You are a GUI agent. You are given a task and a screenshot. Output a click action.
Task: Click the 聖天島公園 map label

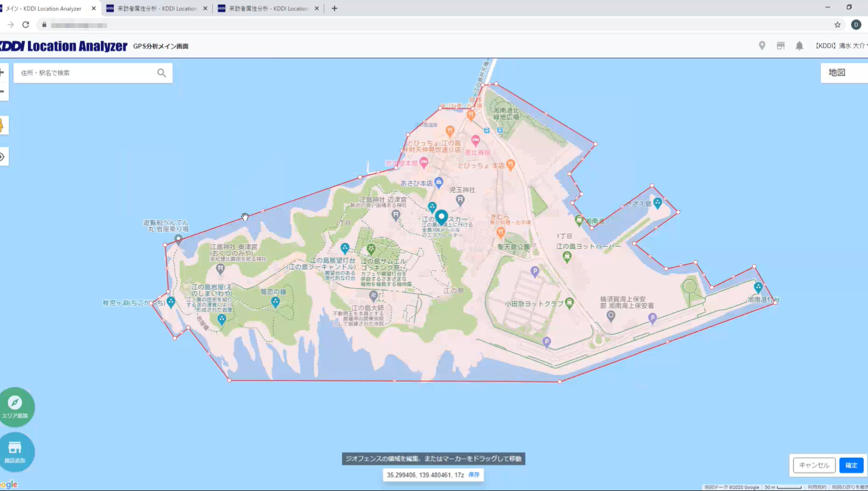[x=514, y=247]
